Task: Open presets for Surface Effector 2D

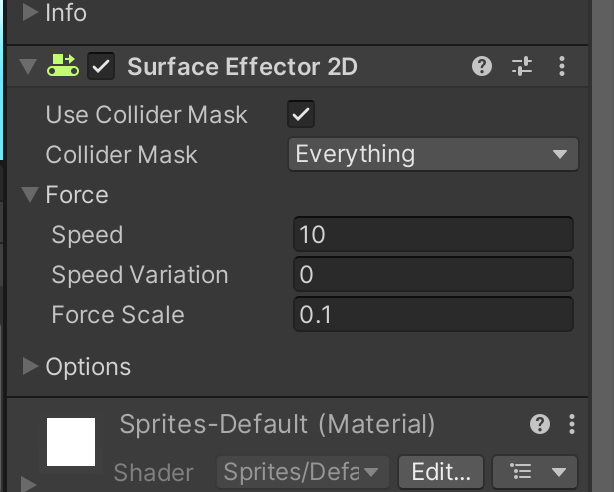Action: [522, 67]
